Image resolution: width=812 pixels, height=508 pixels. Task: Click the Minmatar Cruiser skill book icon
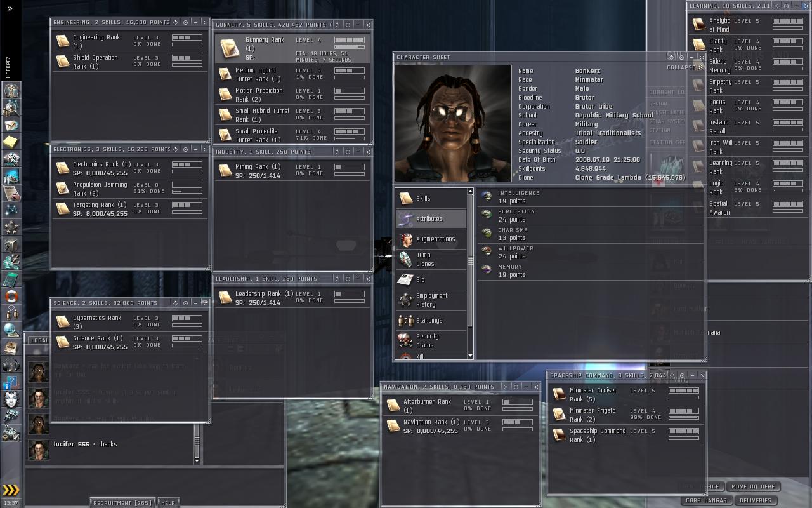click(558, 395)
